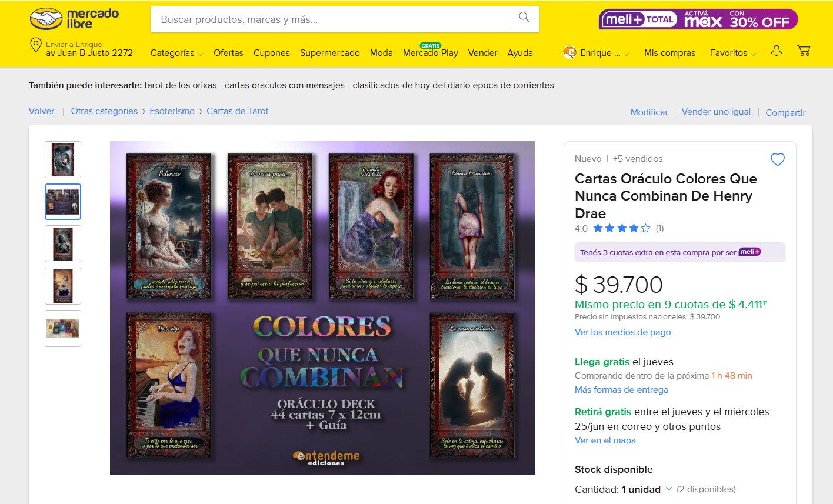Open the Mercado Libre home logo

tap(74, 19)
